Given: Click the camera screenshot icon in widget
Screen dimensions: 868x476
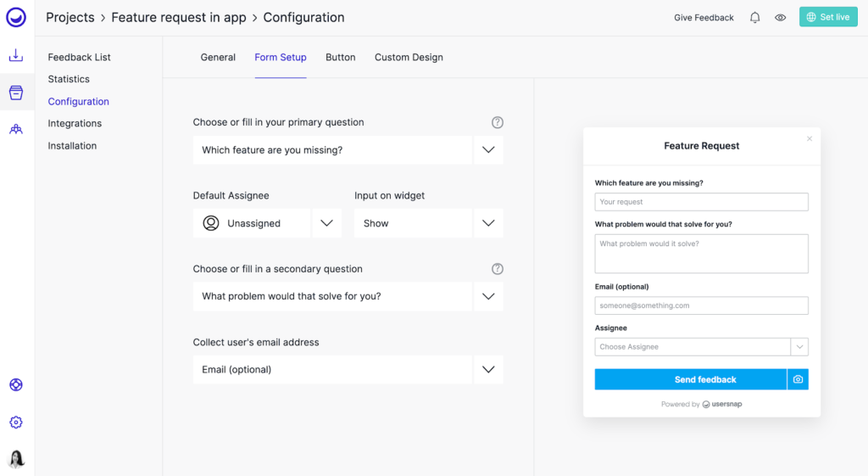Looking at the screenshot, I should [798, 379].
